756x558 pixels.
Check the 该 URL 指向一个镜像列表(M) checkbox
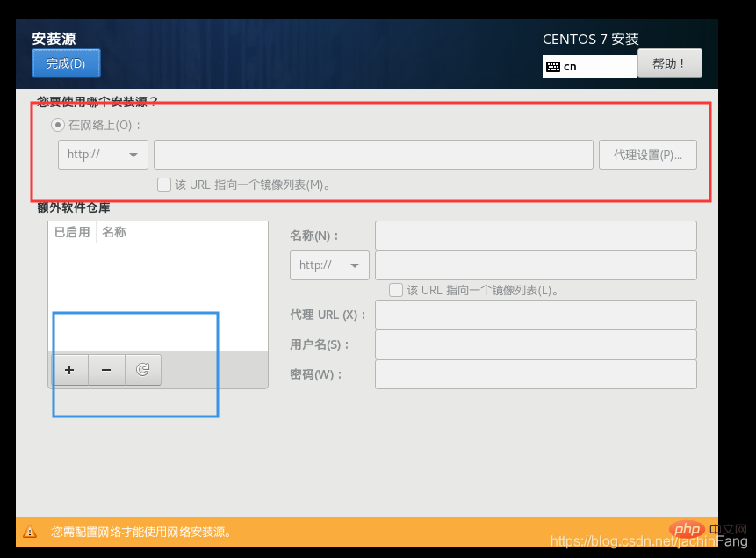point(163,185)
